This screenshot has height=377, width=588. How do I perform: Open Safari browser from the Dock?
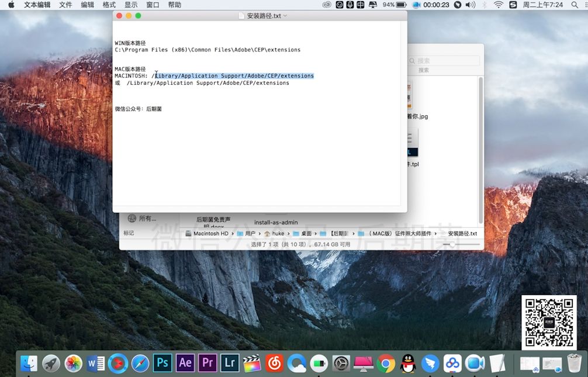(140, 363)
